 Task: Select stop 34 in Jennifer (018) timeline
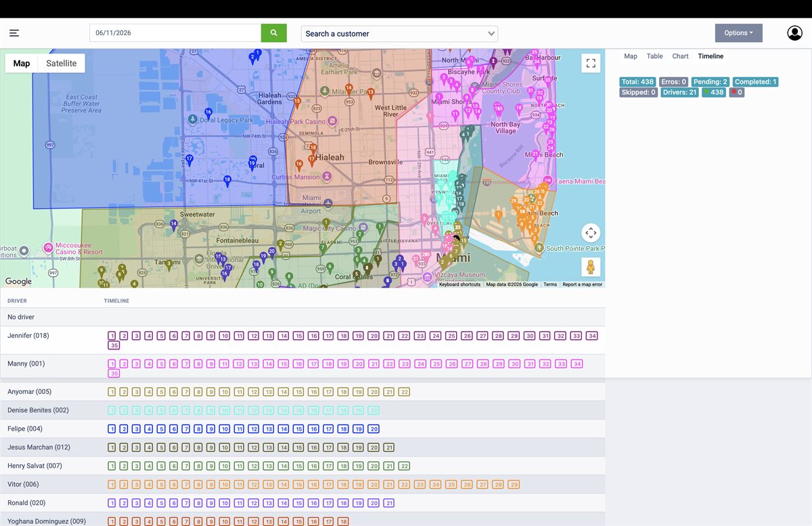click(592, 336)
